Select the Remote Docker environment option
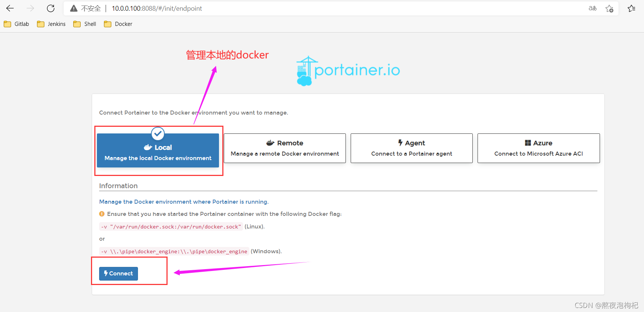The width and height of the screenshot is (644, 312). point(285,148)
